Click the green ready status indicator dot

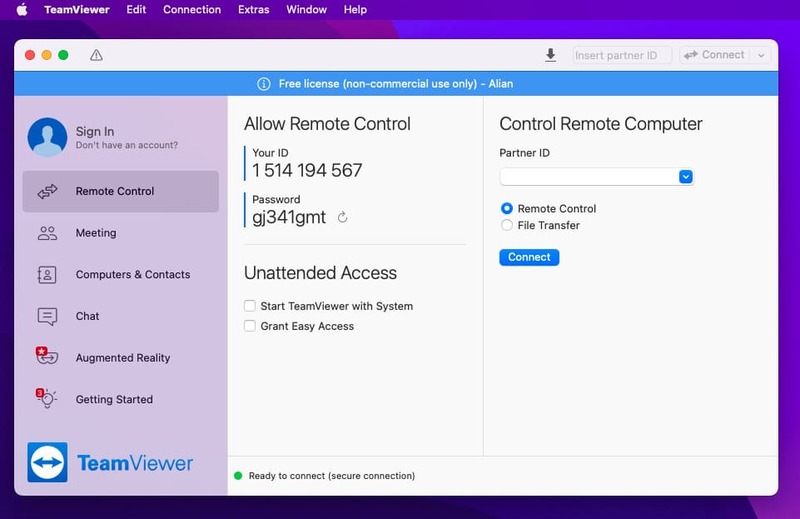click(238, 476)
